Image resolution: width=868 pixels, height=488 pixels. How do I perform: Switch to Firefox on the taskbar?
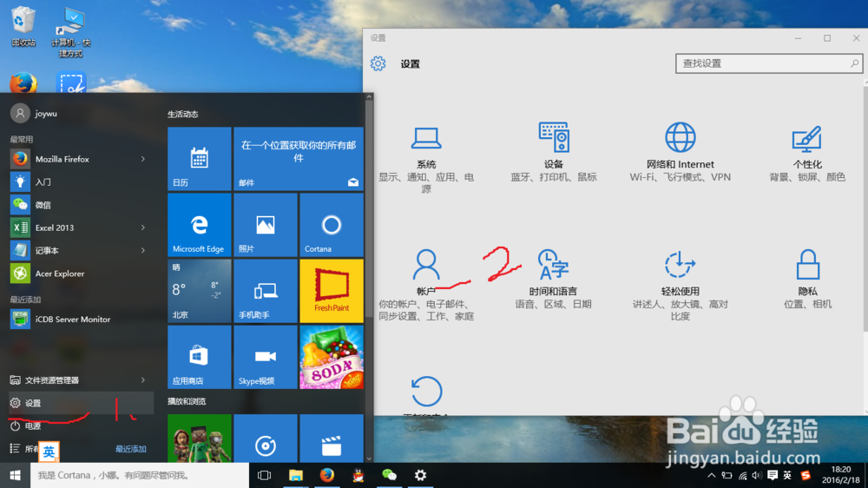pos(326,475)
